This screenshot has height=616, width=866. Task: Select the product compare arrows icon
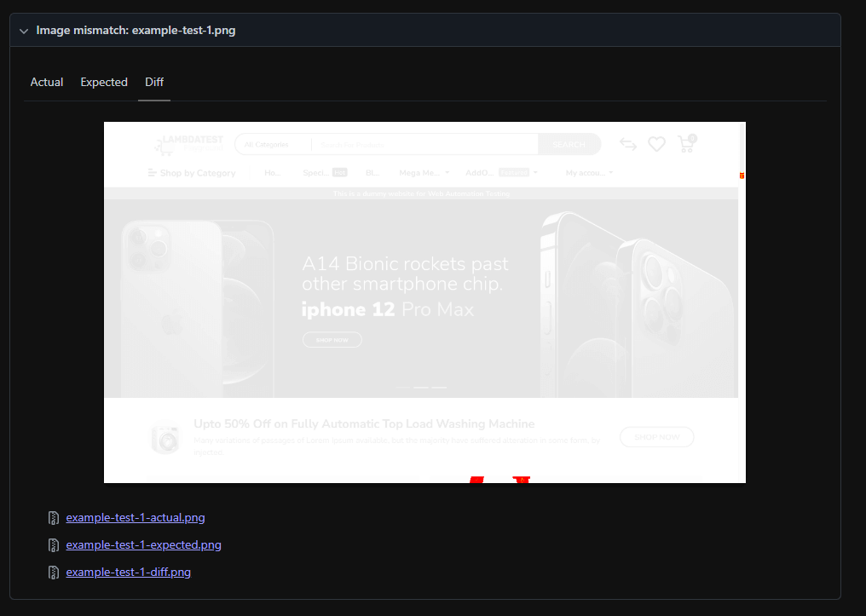pos(627,144)
